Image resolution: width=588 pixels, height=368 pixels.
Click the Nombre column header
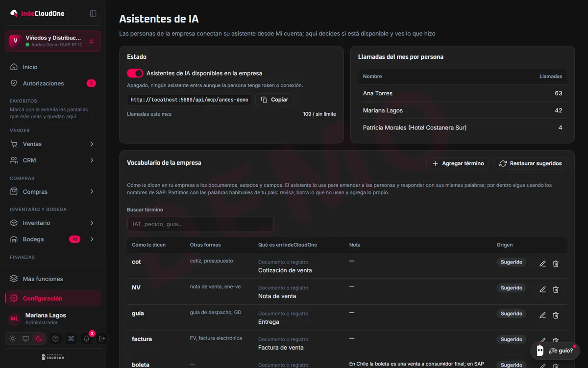pyautogui.click(x=372, y=77)
